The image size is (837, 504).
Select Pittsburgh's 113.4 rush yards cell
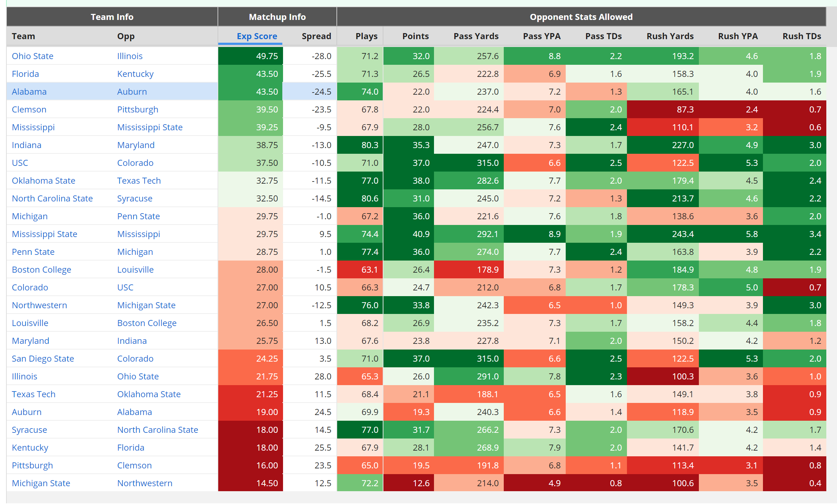(663, 465)
